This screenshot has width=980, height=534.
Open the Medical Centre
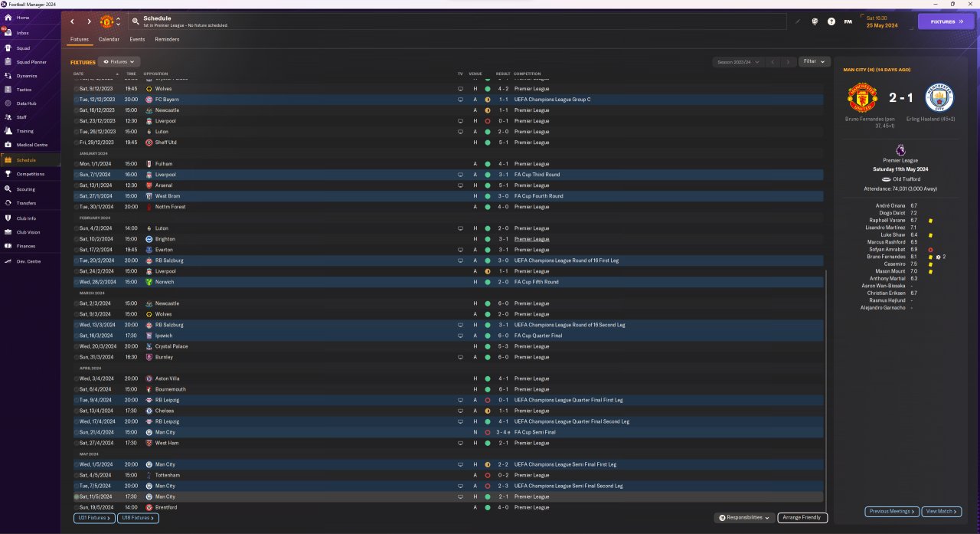pyautogui.click(x=31, y=145)
